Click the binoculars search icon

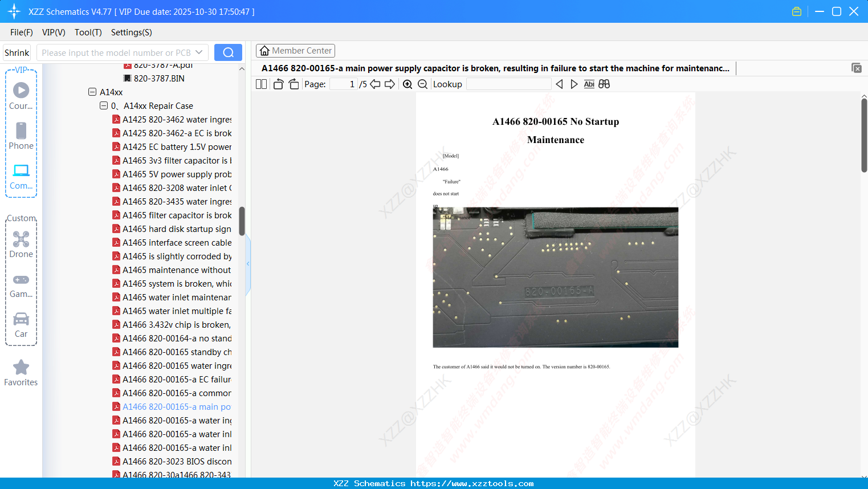[604, 84]
